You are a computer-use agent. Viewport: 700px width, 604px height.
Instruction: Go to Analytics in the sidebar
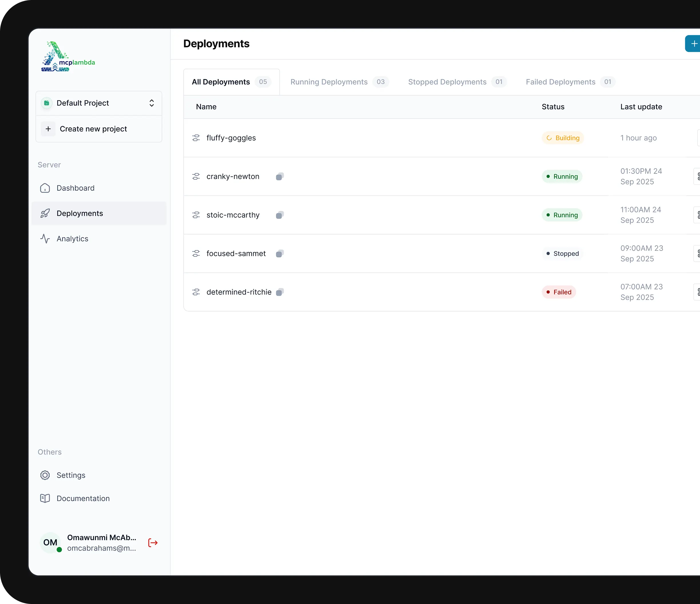(72, 239)
